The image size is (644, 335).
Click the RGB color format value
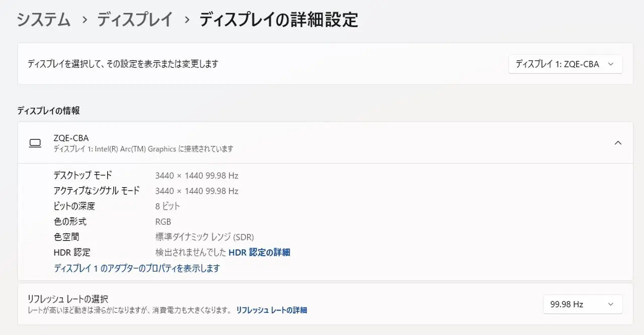[x=163, y=222]
